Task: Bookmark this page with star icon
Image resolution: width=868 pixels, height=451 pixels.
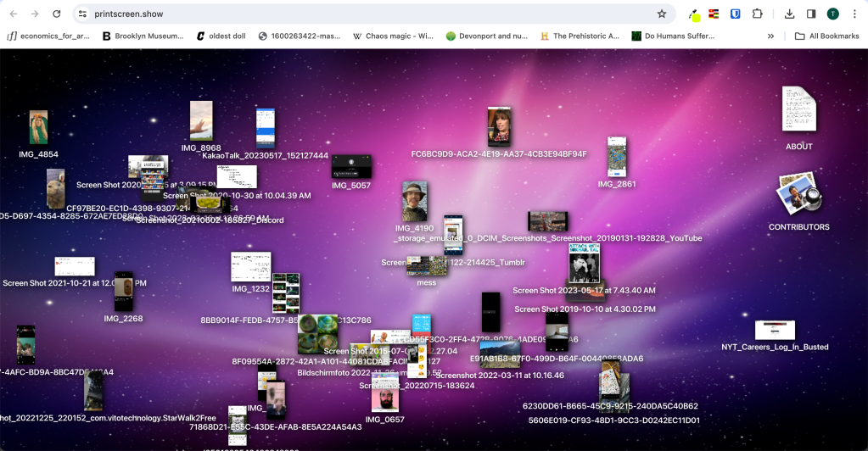Action: point(662,14)
